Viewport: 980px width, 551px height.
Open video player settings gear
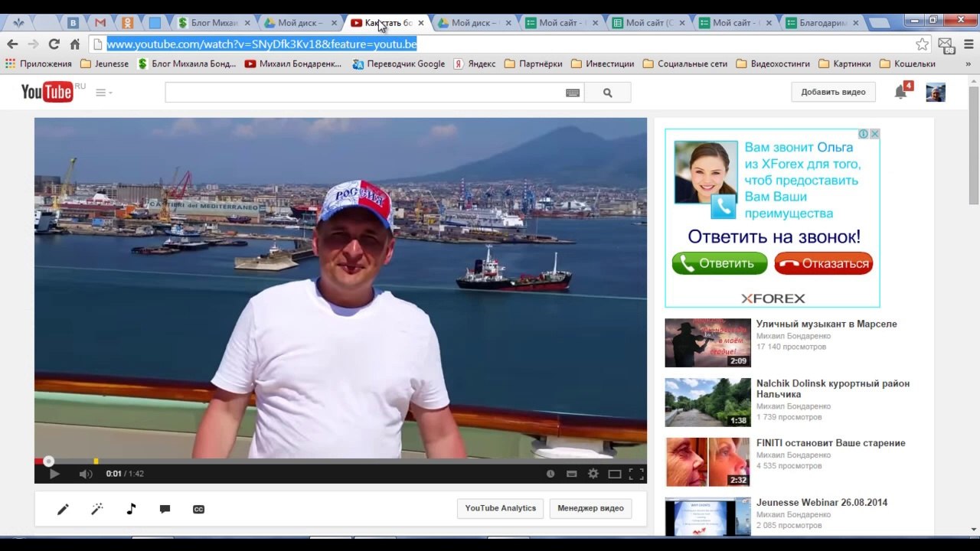point(593,474)
